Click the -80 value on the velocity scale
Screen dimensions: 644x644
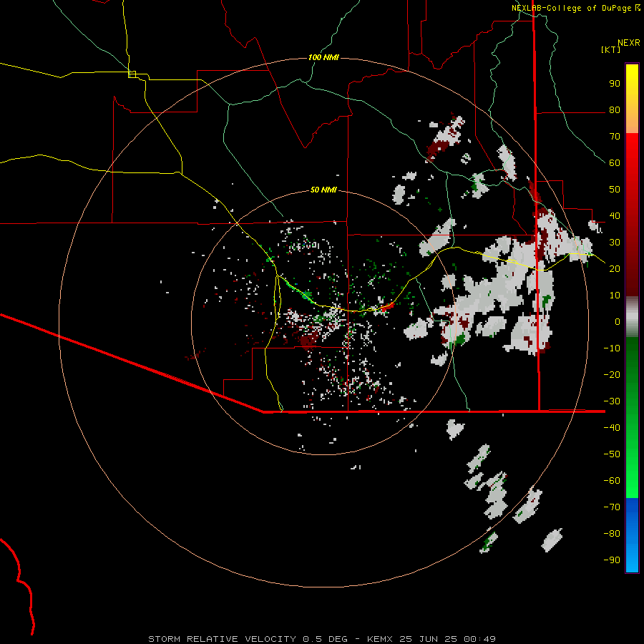[612, 534]
